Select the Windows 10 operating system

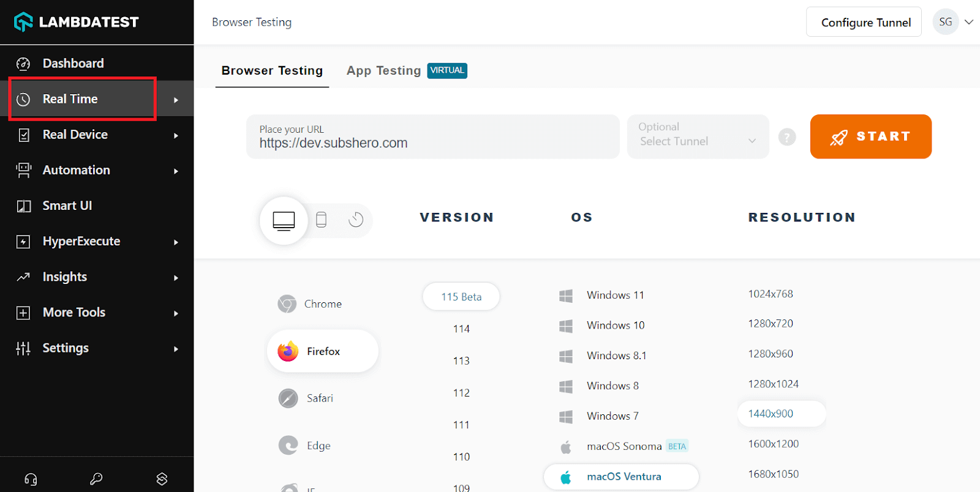616,326
